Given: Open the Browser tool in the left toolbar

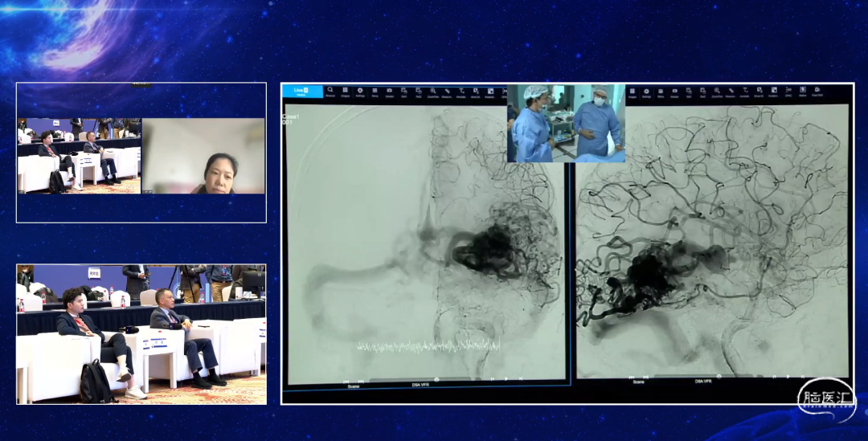Looking at the screenshot, I should pyautogui.click(x=330, y=92).
